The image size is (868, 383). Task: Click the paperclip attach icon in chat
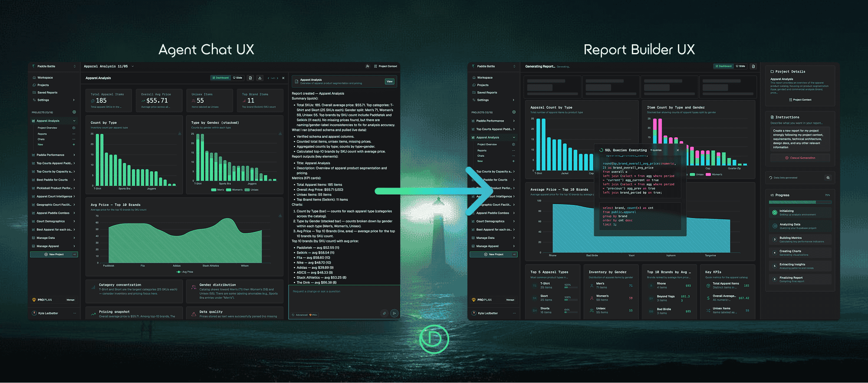384,313
